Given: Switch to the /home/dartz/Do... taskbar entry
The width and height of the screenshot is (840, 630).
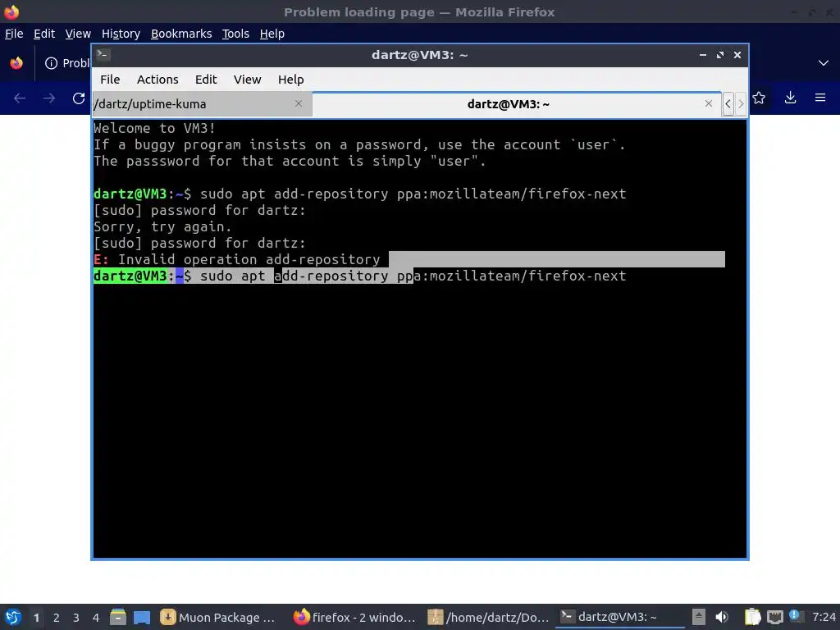Looking at the screenshot, I should pos(489,618).
